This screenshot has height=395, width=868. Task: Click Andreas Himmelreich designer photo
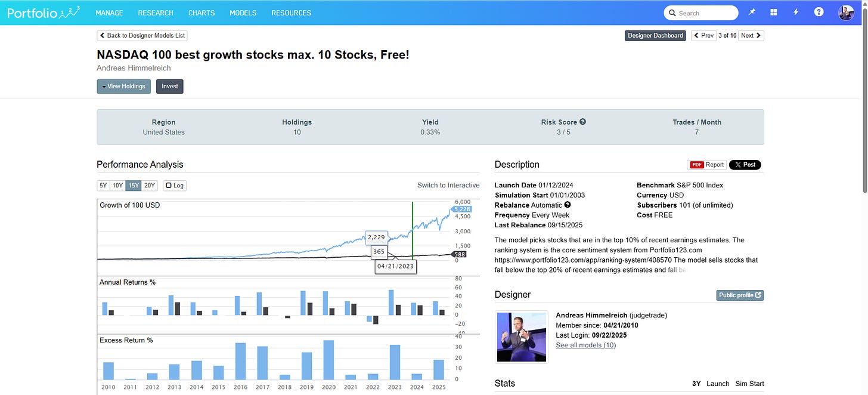pos(522,336)
